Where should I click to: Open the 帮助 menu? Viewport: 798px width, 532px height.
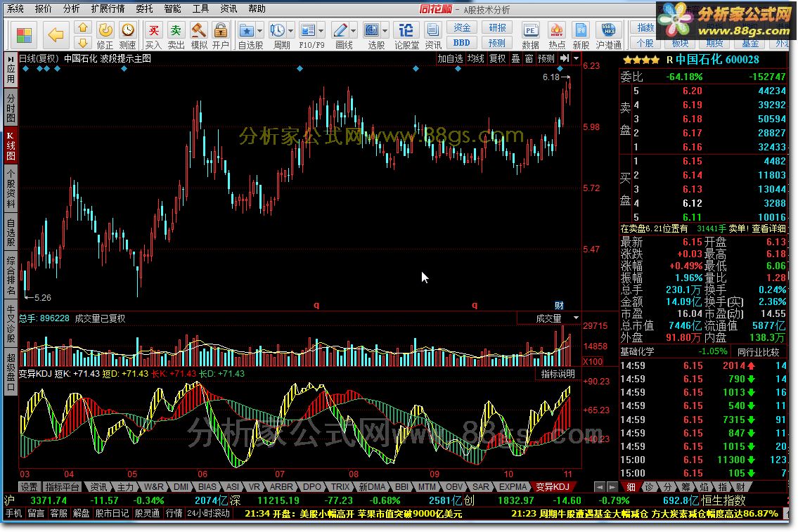[x=257, y=8]
